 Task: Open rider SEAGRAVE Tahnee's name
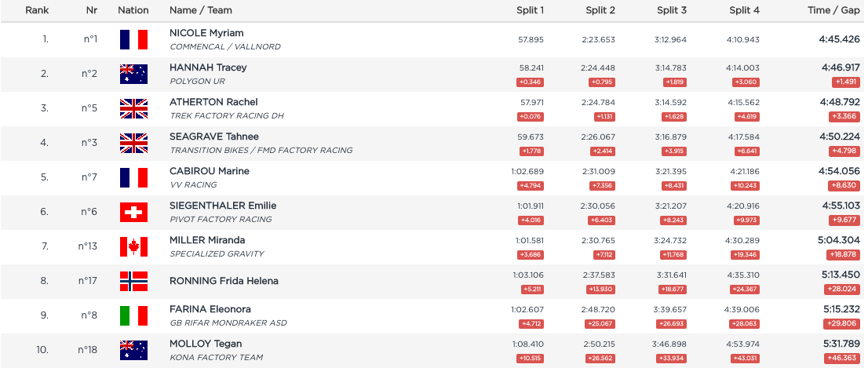click(214, 137)
